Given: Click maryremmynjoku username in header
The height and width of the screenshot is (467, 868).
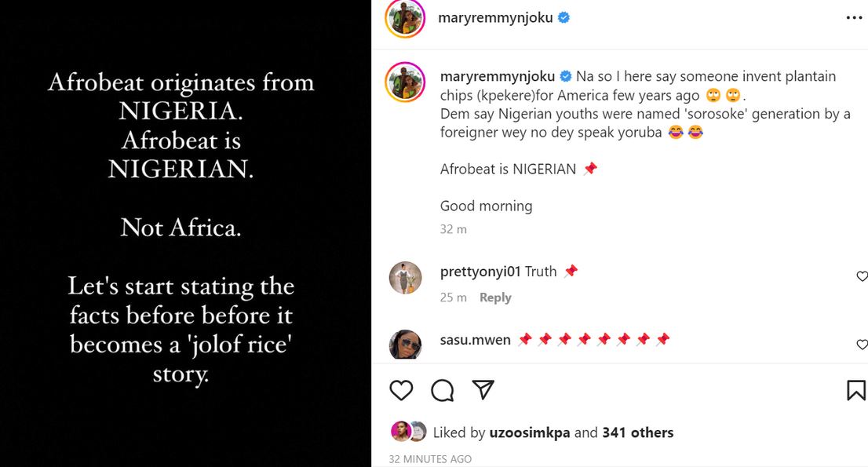Looking at the screenshot, I should (496, 18).
